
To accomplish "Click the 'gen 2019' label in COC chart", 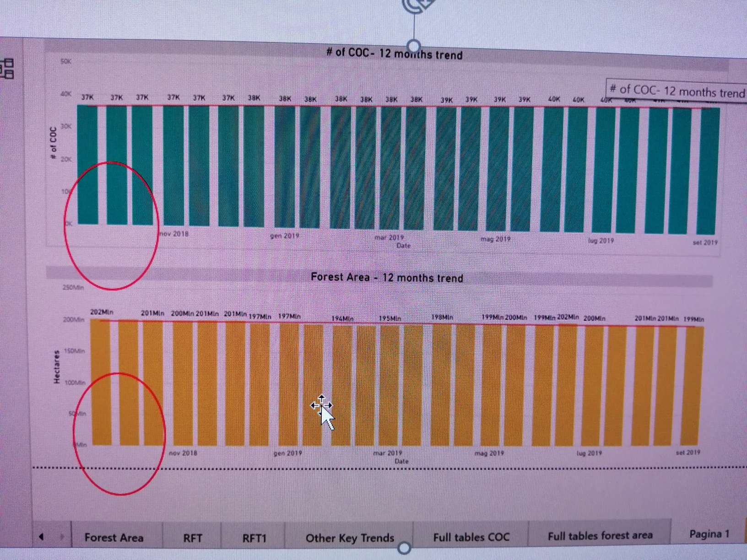I will [284, 236].
